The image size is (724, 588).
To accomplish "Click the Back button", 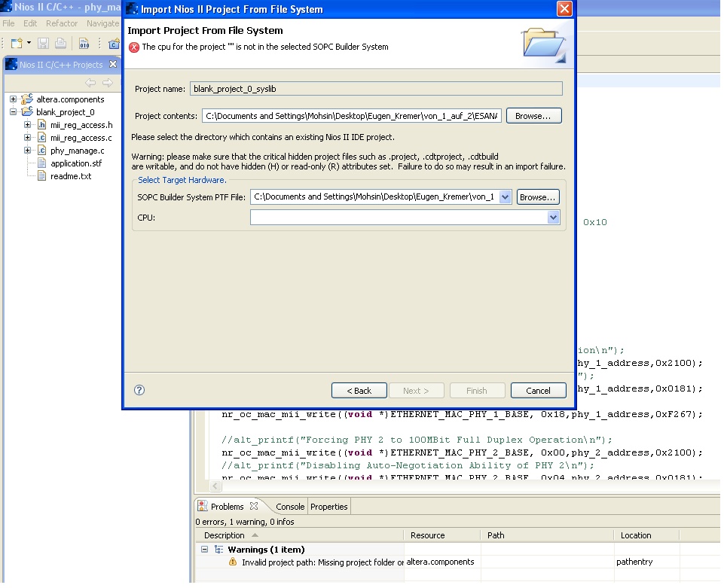I will point(359,391).
